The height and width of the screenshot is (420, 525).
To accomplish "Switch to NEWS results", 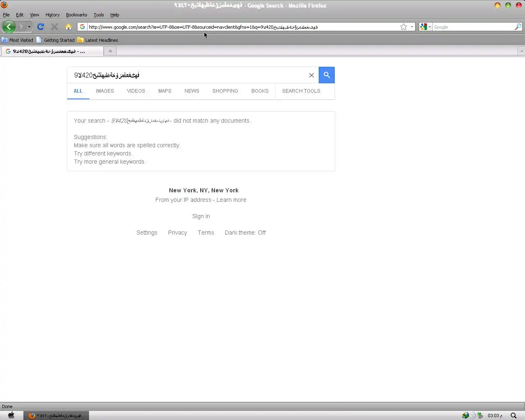I will click(x=192, y=91).
